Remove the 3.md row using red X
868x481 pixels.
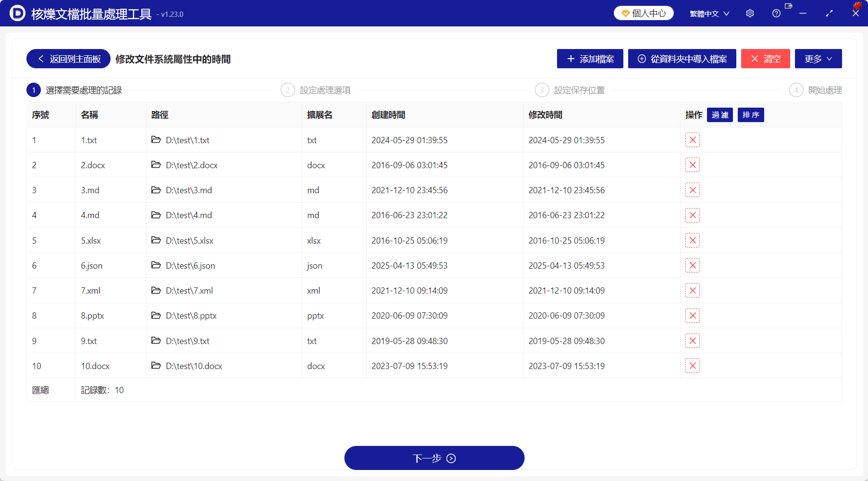(x=692, y=190)
